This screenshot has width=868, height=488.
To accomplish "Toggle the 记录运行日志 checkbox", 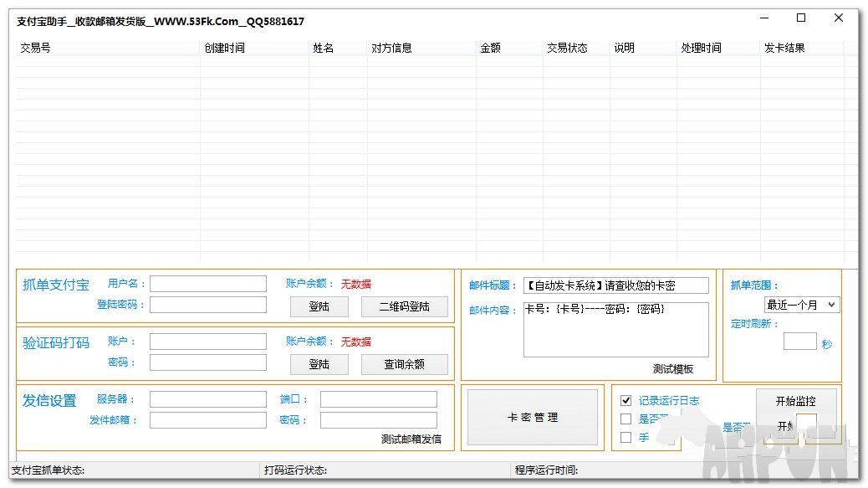I will point(626,400).
